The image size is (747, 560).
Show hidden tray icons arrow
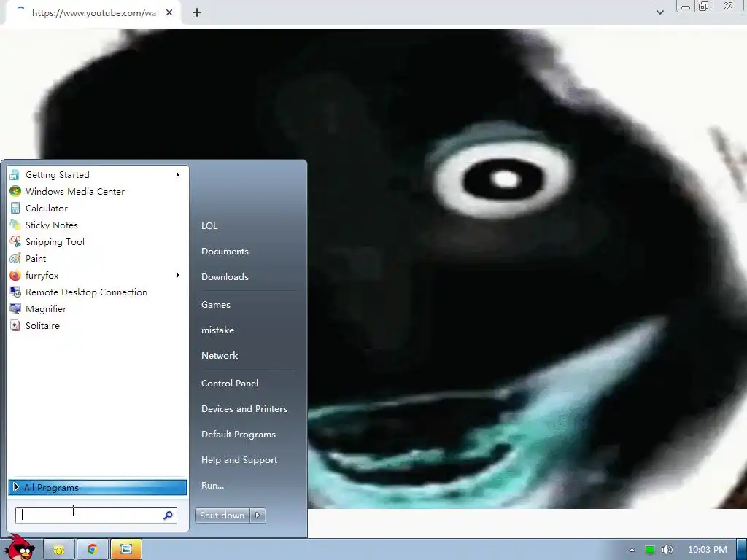coord(632,550)
